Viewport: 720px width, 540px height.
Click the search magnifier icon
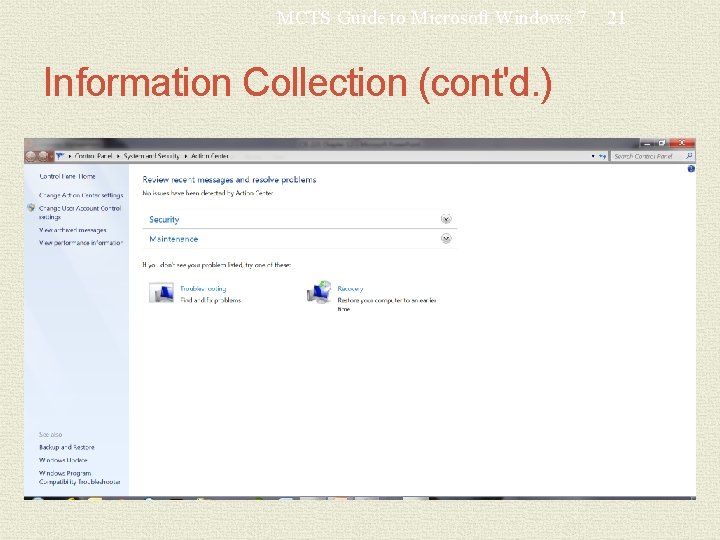(x=689, y=156)
